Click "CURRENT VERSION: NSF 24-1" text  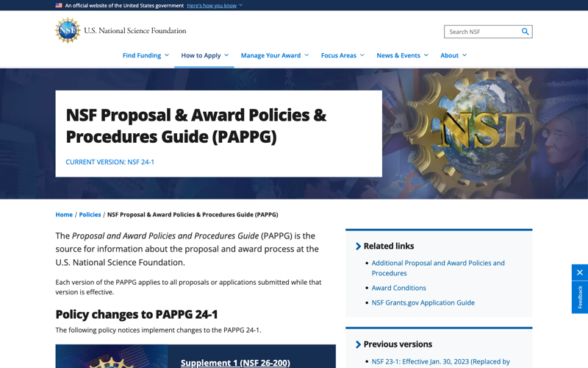point(110,162)
